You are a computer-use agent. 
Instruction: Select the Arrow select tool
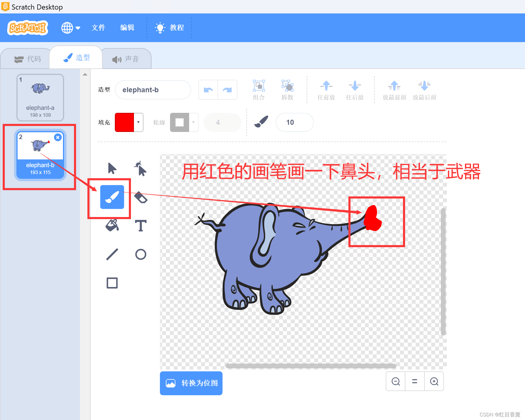click(112, 168)
